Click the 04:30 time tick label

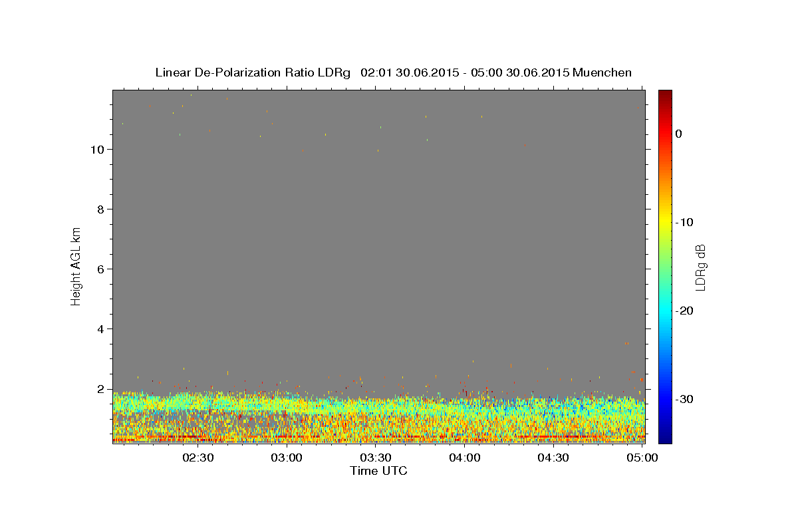pyautogui.click(x=553, y=458)
